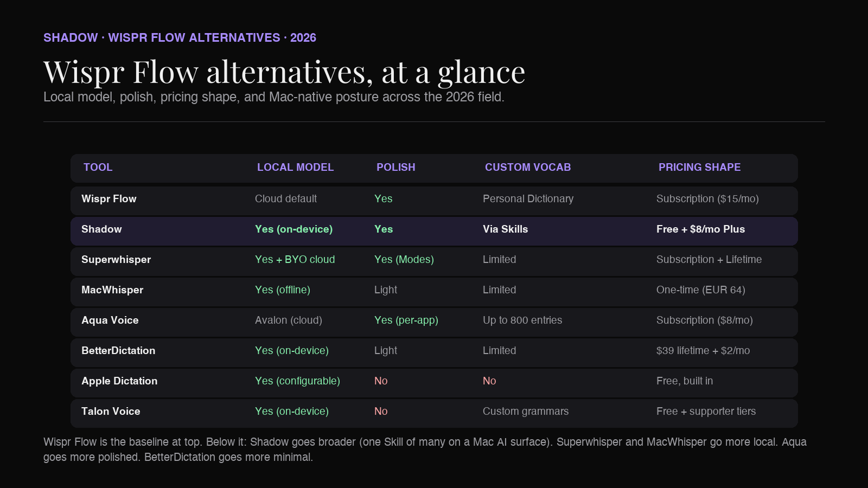Select the BetterDictation tool name
The height and width of the screenshot is (488, 868).
pyautogui.click(x=118, y=351)
